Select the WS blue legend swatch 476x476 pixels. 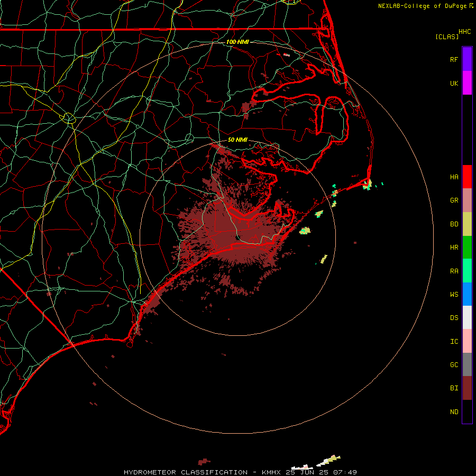click(467, 294)
